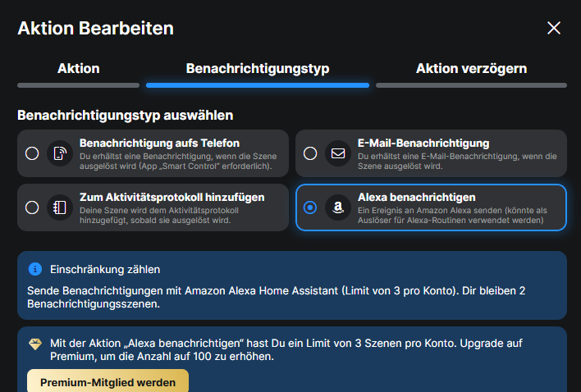Image resolution: width=581 pixels, height=392 pixels.
Task: Click the phone notification icon
Action: coord(60,153)
